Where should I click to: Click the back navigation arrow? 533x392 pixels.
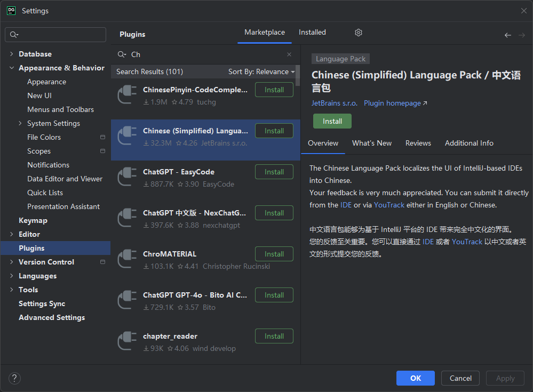tap(508, 35)
